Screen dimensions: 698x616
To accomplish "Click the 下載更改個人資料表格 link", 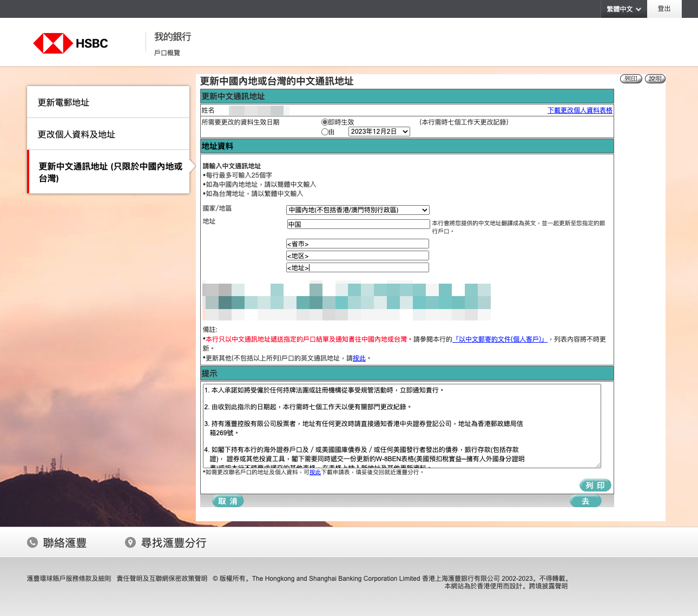I will tap(580, 110).
